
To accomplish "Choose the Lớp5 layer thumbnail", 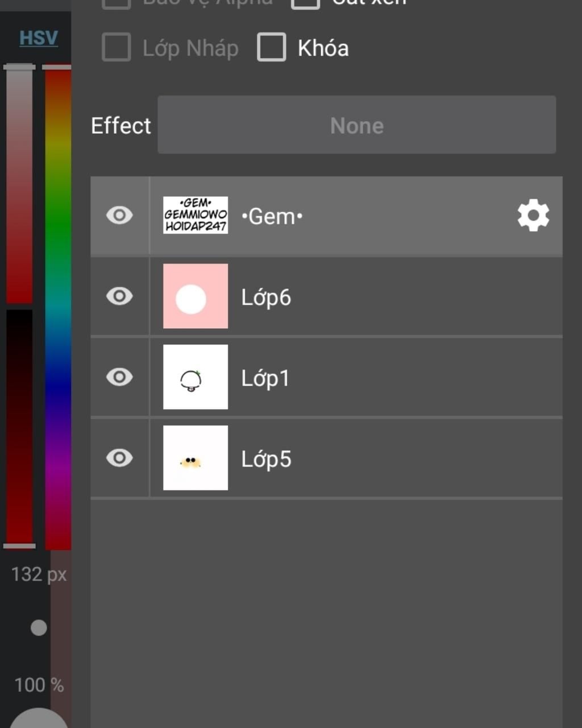I will coord(196,458).
